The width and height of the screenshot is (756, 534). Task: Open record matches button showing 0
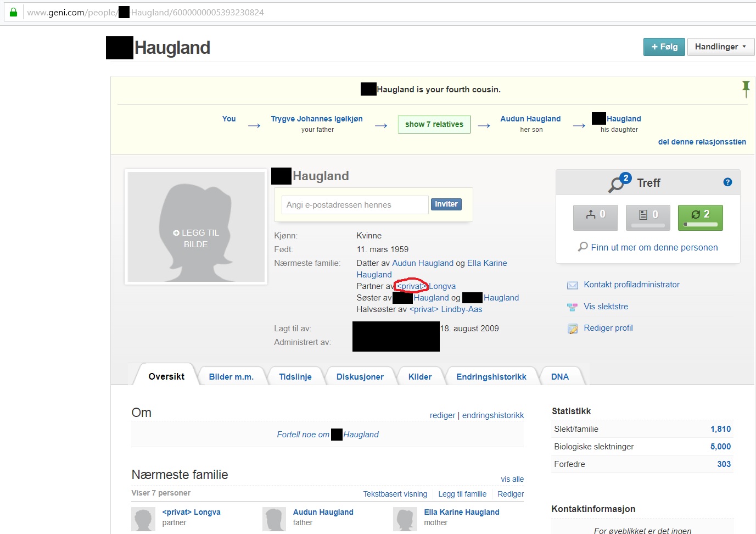tap(648, 218)
